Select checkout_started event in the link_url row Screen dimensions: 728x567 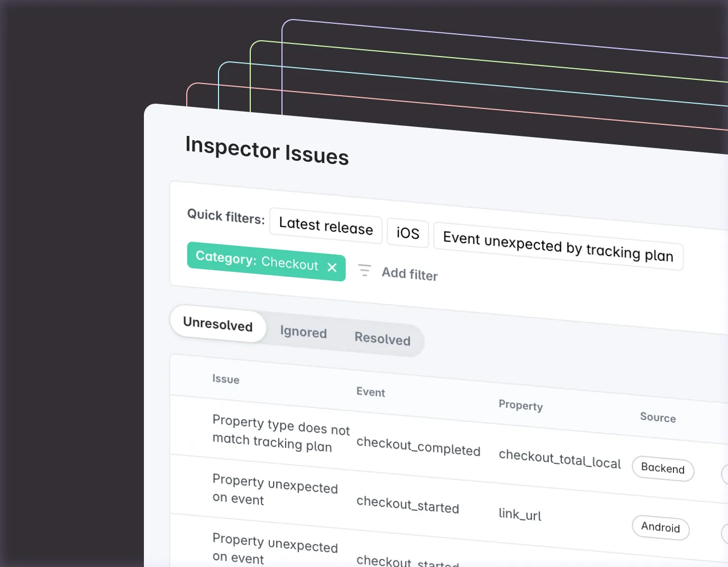[x=408, y=505]
